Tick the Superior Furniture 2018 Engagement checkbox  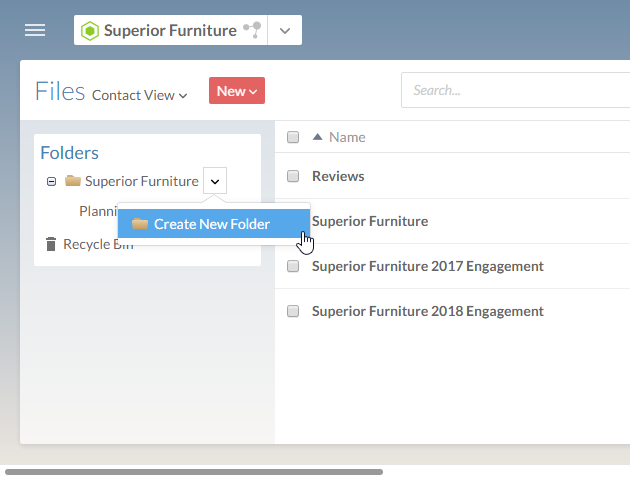pos(293,311)
